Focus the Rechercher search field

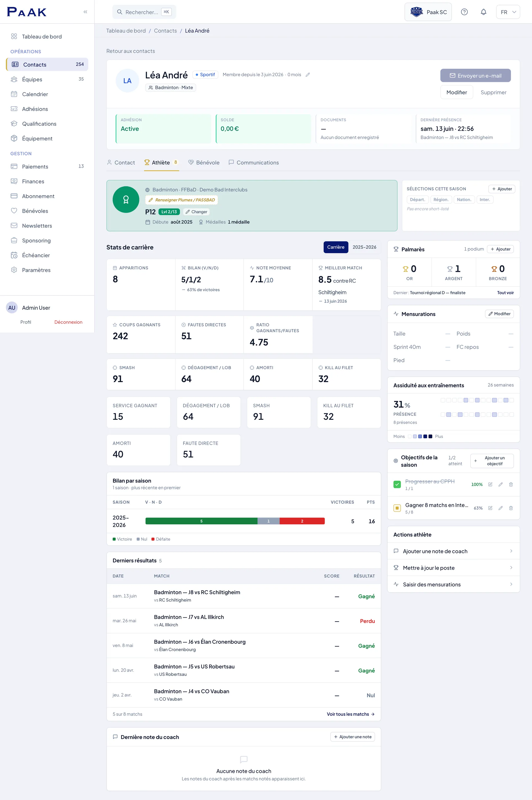[144, 12]
